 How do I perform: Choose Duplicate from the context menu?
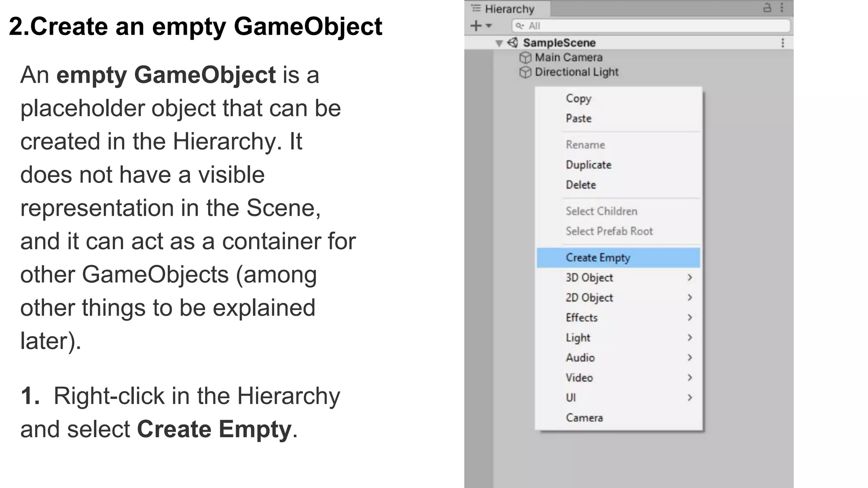619,164
